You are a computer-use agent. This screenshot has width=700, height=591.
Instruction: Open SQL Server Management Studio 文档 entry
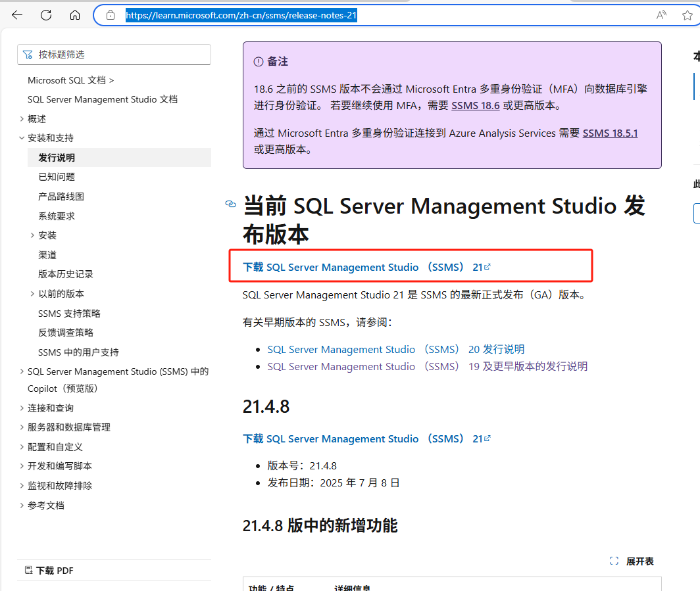[x=102, y=99]
